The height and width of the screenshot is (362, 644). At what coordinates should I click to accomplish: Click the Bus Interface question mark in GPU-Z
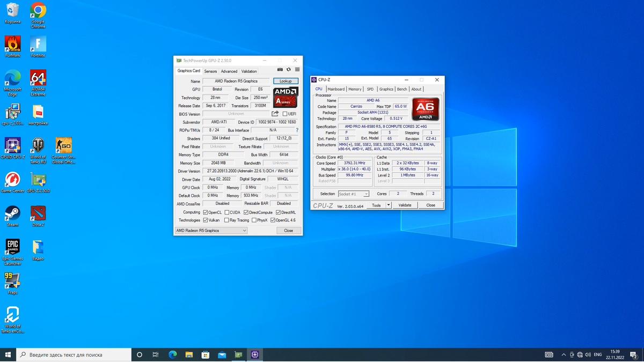(x=297, y=130)
